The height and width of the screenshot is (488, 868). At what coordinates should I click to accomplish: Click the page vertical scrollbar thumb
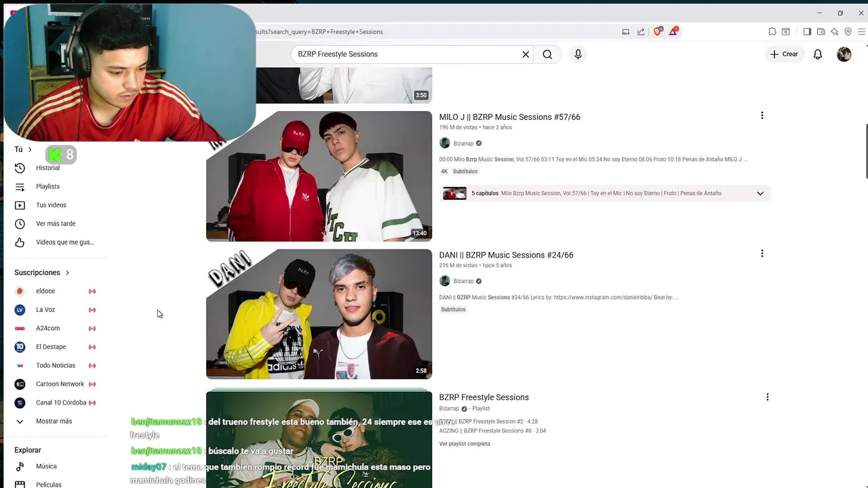[865, 152]
